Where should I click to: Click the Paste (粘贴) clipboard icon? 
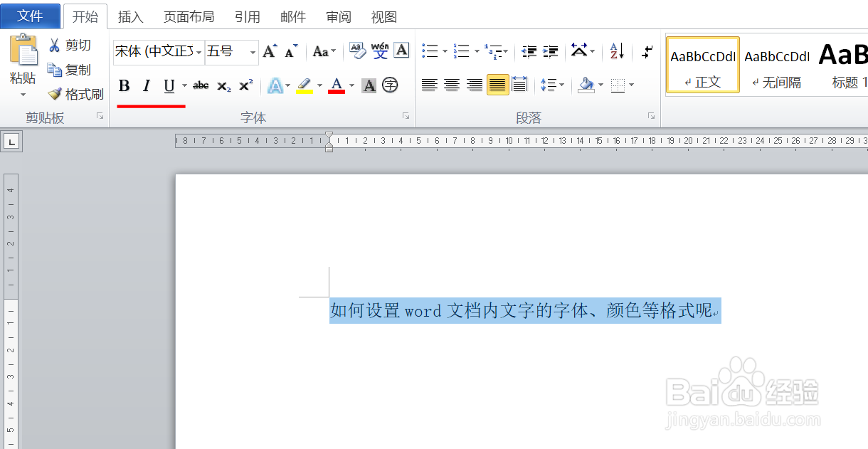coord(23,50)
